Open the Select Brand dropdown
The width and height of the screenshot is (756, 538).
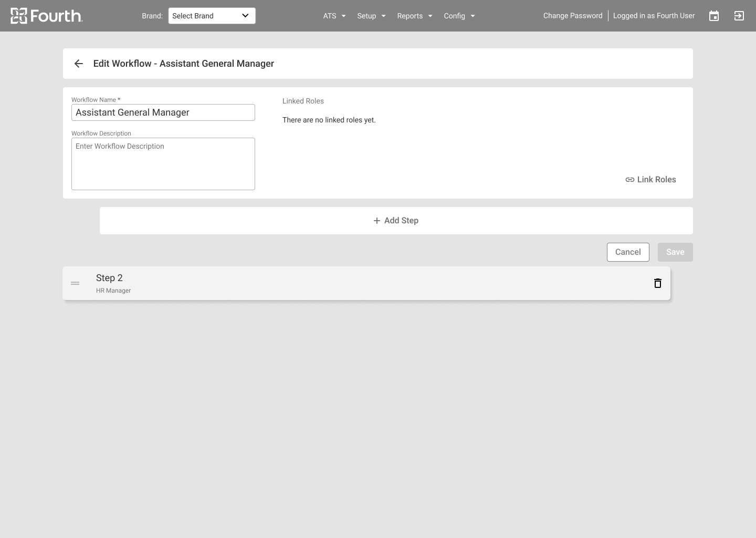tap(212, 16)
